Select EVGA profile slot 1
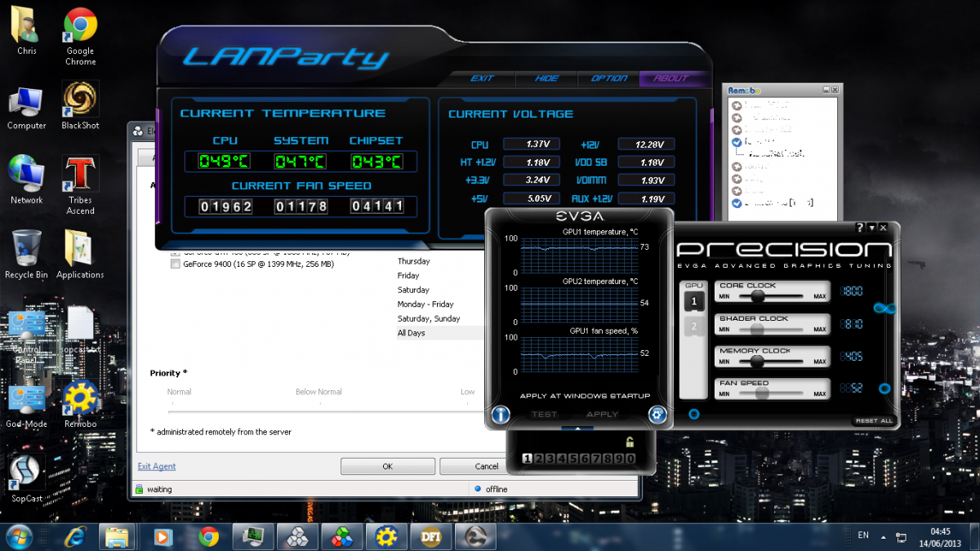This screenshot has width=980, height=551. 527,459
